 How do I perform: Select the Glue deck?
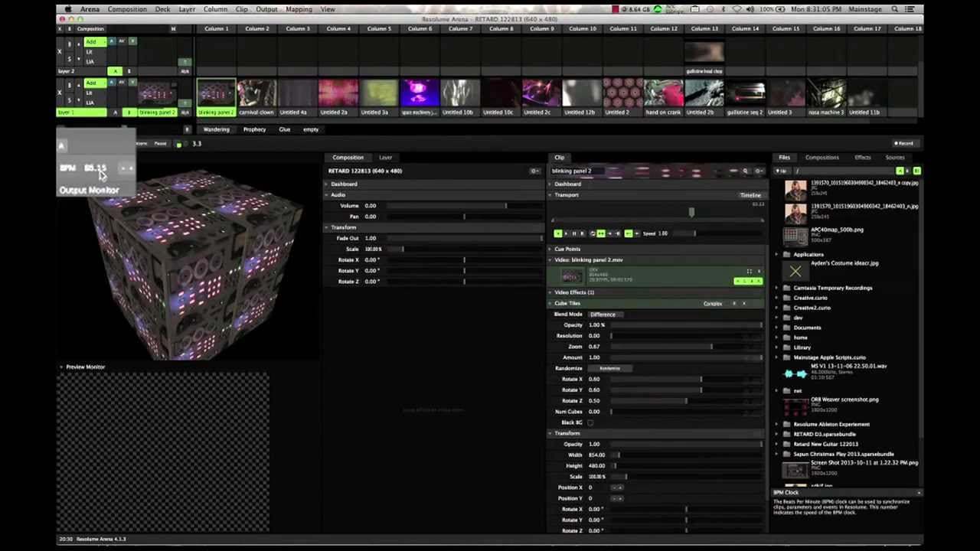click(x=284, y=129)
